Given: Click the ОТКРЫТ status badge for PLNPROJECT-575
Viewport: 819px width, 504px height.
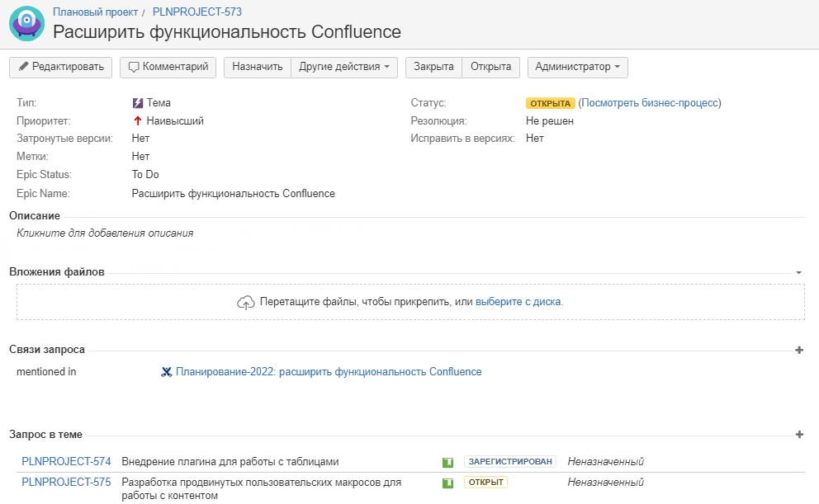Looking at the screenshot, I should (x=485, y=483).
